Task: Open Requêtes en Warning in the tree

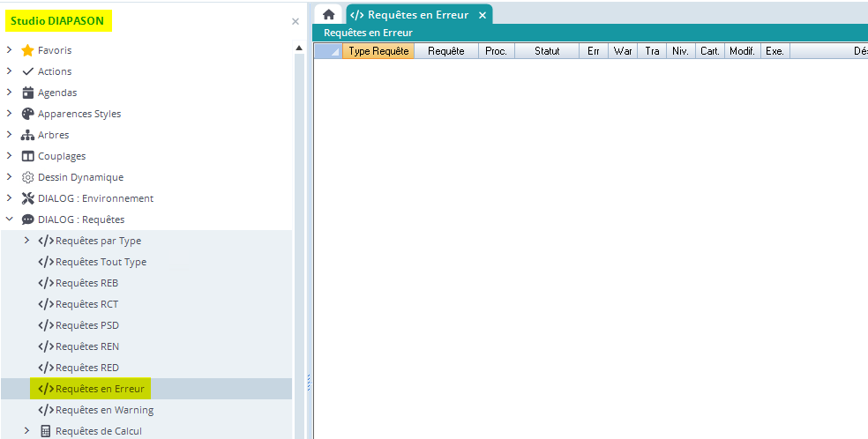Action: 103,410
